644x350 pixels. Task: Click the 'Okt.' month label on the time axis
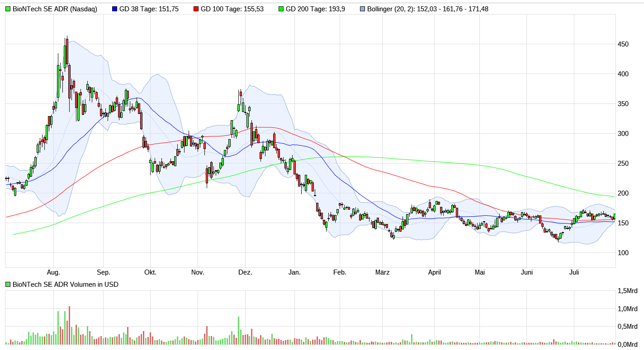150,272
